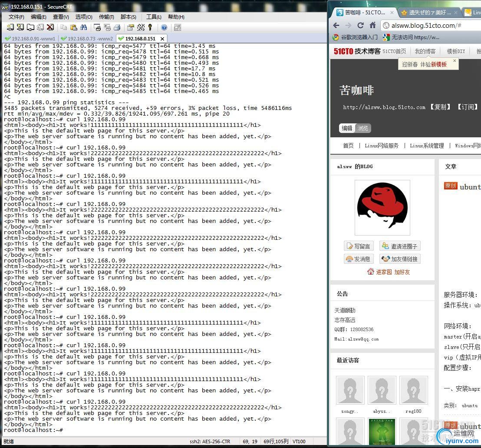Open the 帮助(H) menu
The width and height of the screenshot is (481, 448).
click(x=176, y=17)
